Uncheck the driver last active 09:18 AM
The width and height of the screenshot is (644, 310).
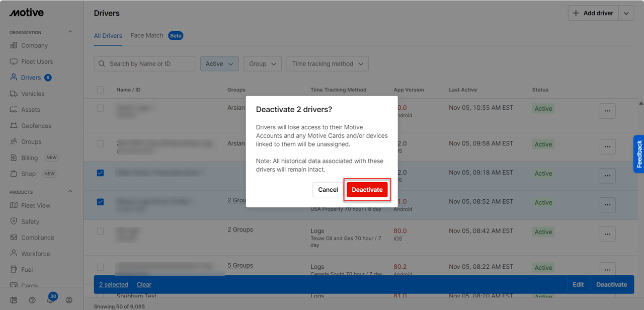100,173
